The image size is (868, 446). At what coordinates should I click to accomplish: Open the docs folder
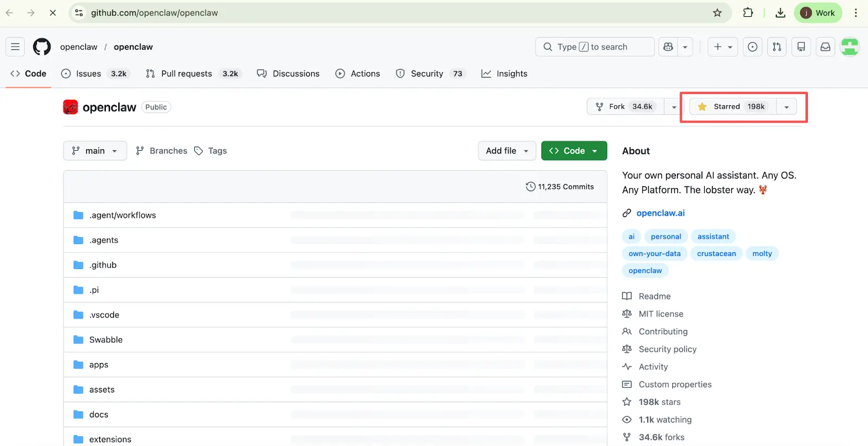pos(99,415)
